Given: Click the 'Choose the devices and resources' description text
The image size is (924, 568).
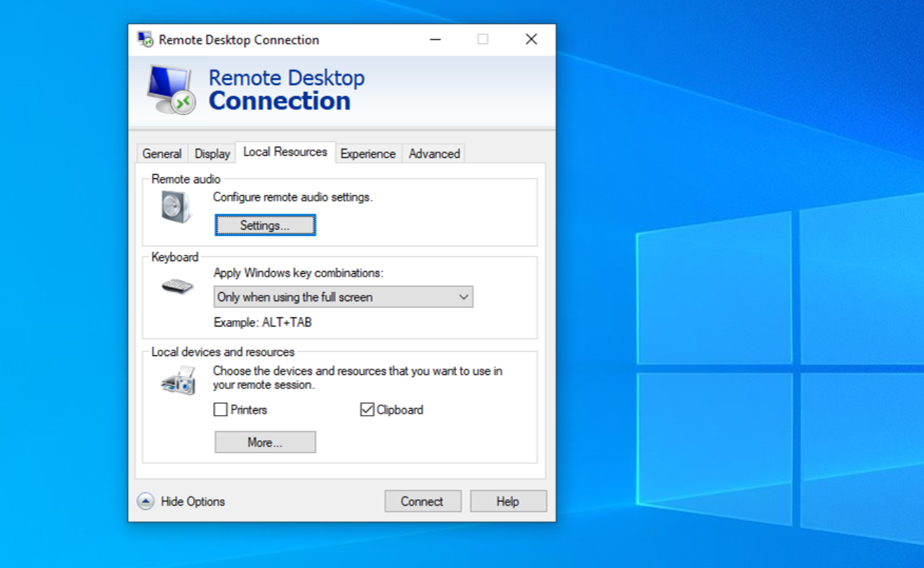Looking at the screenshot, I should pos(358,378).
